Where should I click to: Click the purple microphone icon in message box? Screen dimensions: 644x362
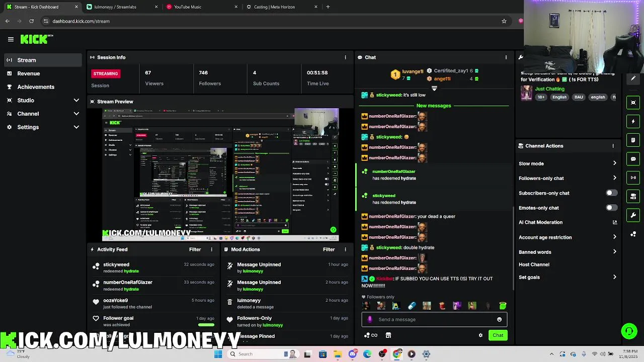coord(370,319)
